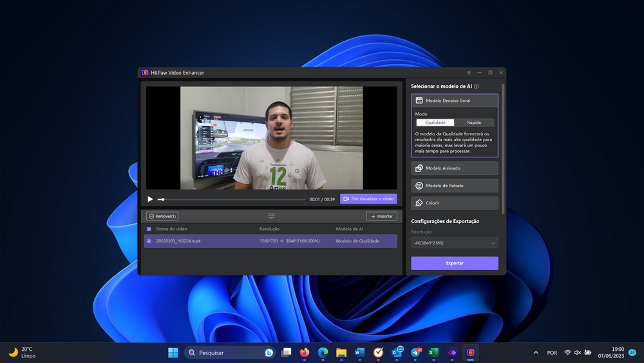Select the Modelo Denoise Geral model
The height and width of the screenshot is (363, 644).
(454, 101)
